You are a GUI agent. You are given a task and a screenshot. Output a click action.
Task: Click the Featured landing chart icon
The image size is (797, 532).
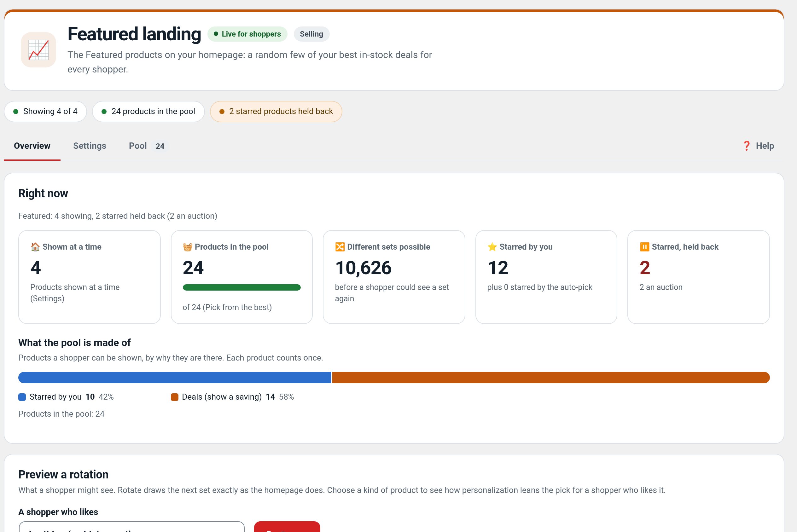pos(38,50)
